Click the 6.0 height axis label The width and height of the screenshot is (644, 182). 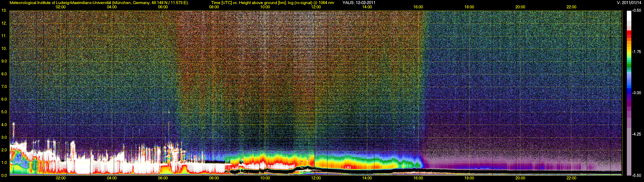(4, 99)
